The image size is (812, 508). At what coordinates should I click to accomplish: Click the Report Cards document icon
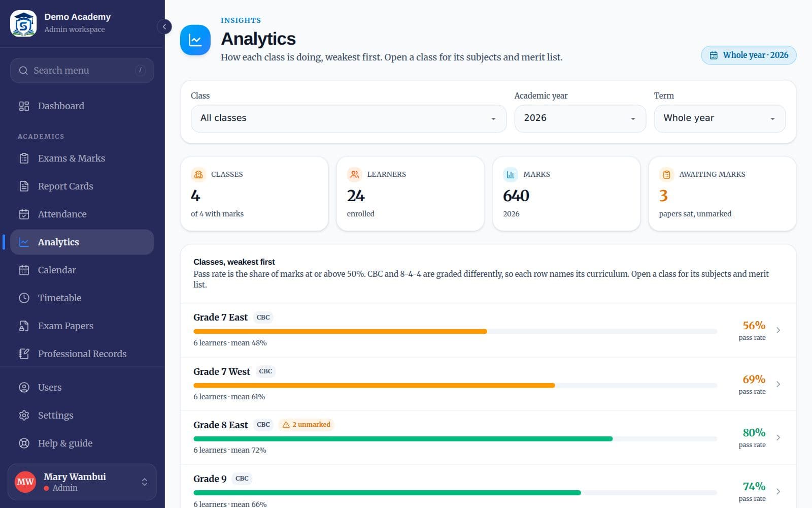(x=24, y=186)
